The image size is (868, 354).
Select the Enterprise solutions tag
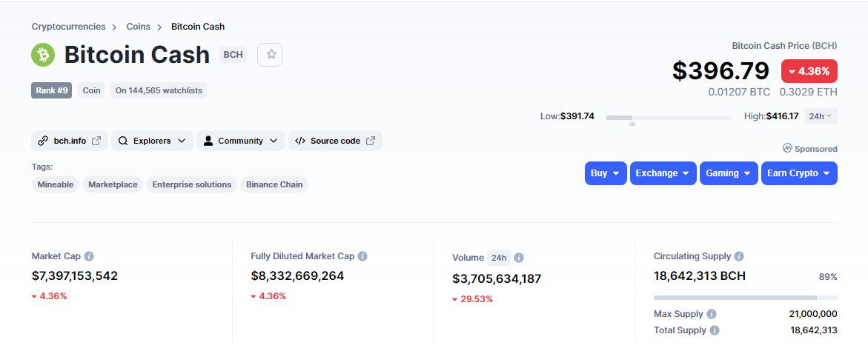[x=191, y=184]
